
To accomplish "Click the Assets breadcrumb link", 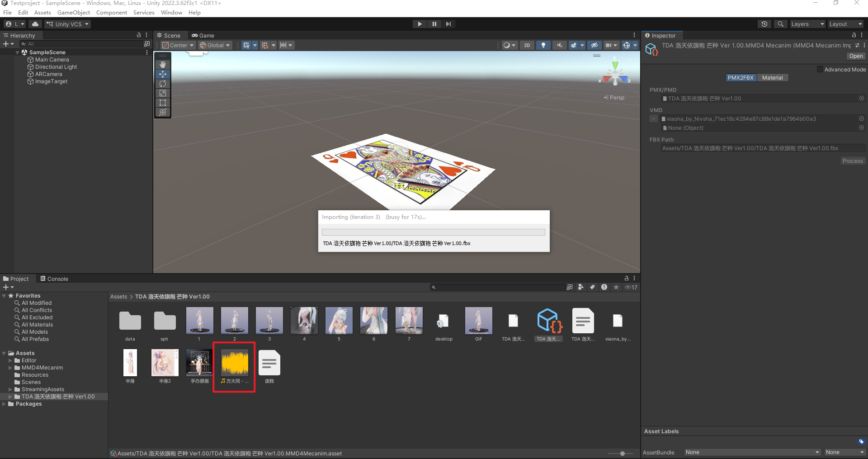I will [118, 297].
